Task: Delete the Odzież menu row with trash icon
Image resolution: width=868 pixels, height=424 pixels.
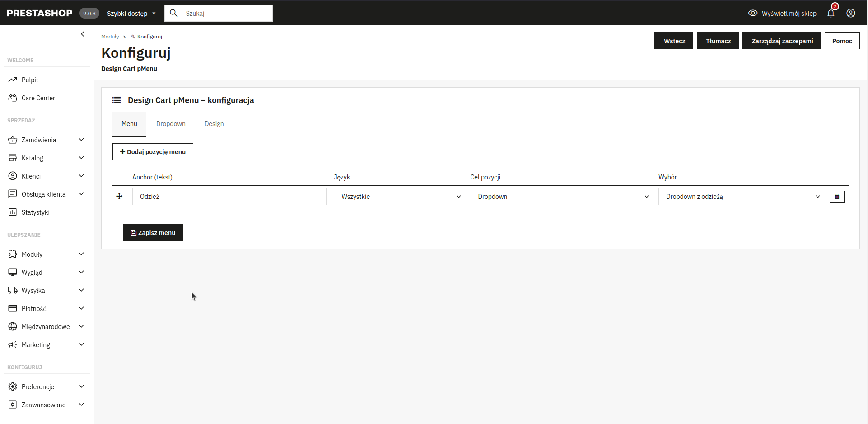Action: (837, 197)
